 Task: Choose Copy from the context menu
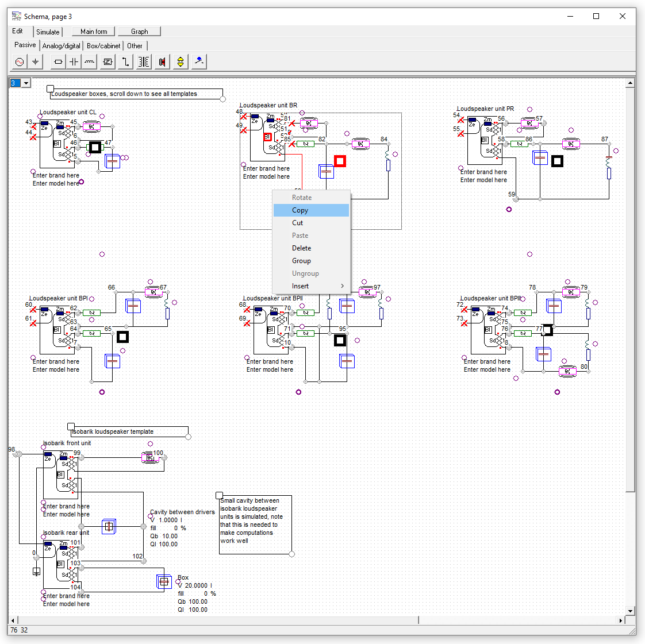click(x=300, y=210)
